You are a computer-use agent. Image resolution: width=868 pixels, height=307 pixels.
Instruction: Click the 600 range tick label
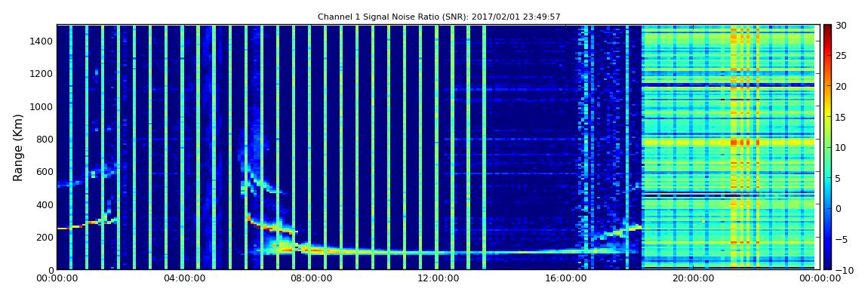pos(45,171)
